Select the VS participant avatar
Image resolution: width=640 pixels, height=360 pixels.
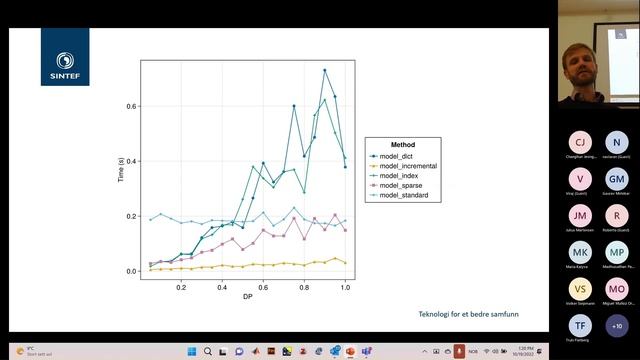point(580,289)
